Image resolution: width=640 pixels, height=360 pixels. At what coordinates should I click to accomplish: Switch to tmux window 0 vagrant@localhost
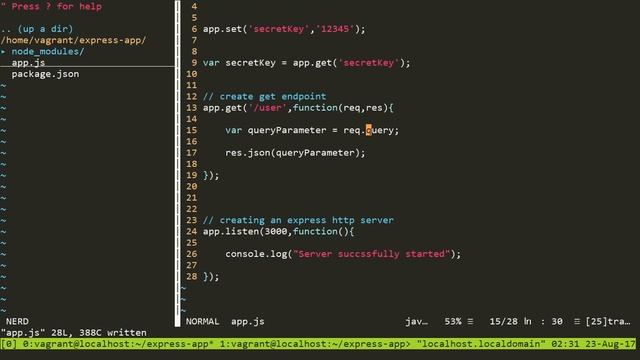click(x=118, y=344)
